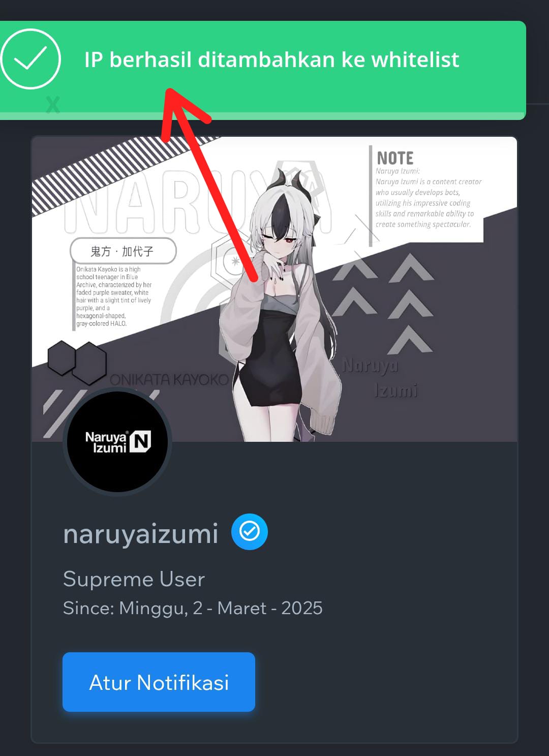Image resolution: width=549 pixels, height=756 pixels.
Task: Click the twin hexagon icons on the banner
Action: click(77, 362)
